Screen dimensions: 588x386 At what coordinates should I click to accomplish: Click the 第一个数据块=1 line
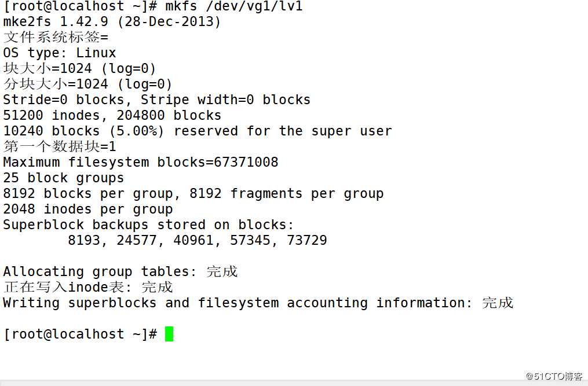[x=60, y=147]
